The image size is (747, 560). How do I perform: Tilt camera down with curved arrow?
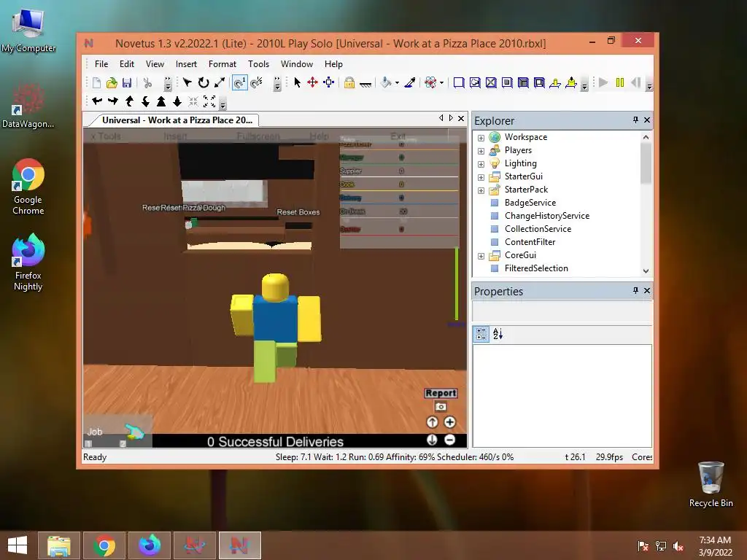145,101
